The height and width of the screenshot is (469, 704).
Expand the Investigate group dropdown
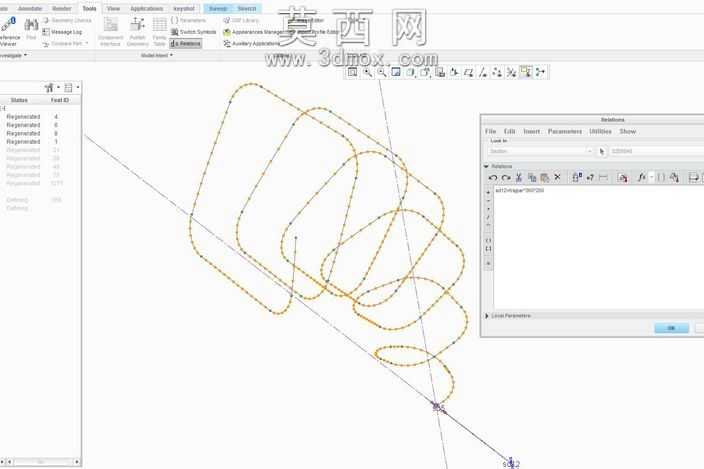(13, 55)
